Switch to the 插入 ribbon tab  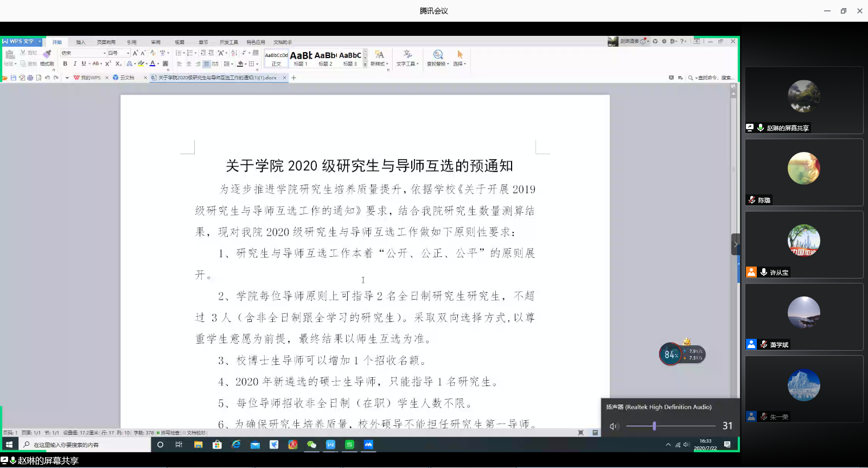[x=81, y=42]
